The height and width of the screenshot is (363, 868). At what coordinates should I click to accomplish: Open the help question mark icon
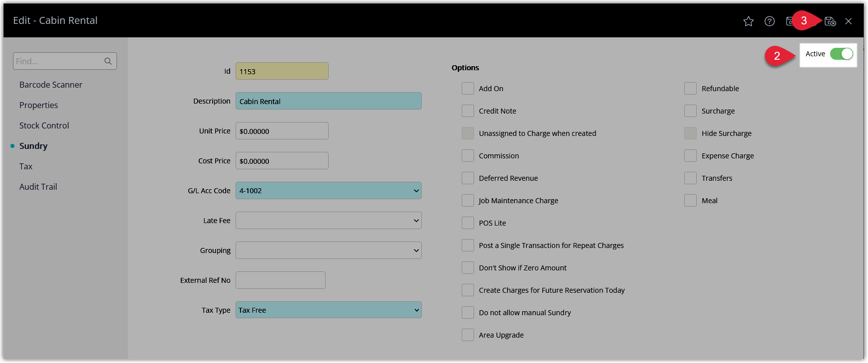point(769,21)
